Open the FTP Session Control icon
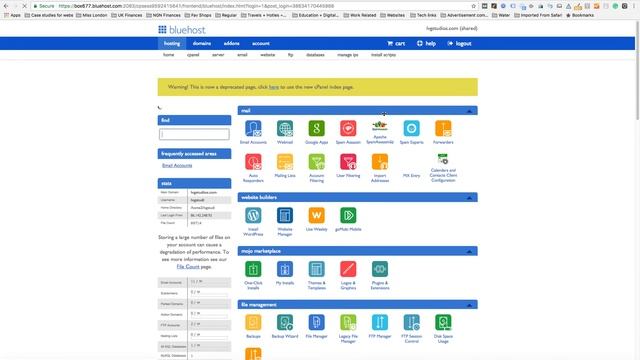The image size is (640, 360). 411,322
